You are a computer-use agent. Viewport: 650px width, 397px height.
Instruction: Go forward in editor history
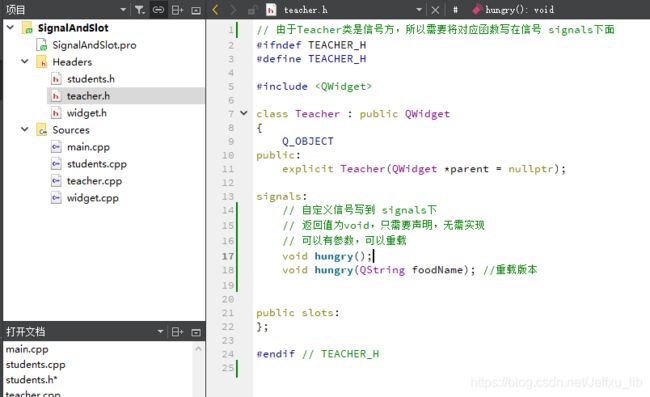click(233, 10)
